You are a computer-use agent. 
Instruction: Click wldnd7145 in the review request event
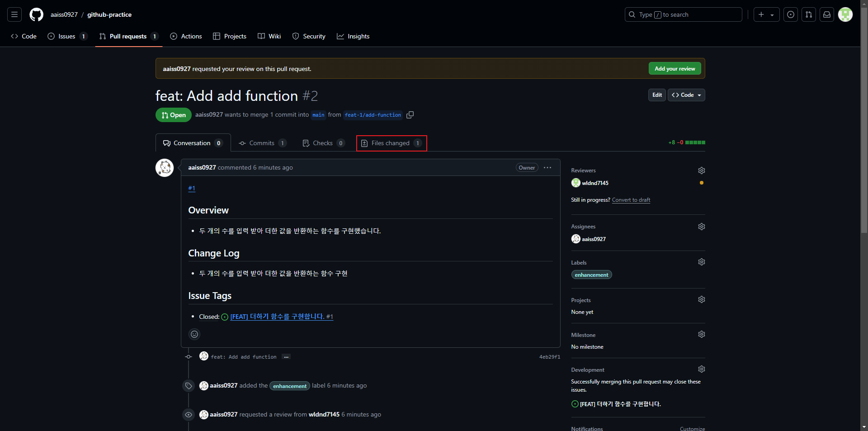pyautogui.click(x=324, y=414)
